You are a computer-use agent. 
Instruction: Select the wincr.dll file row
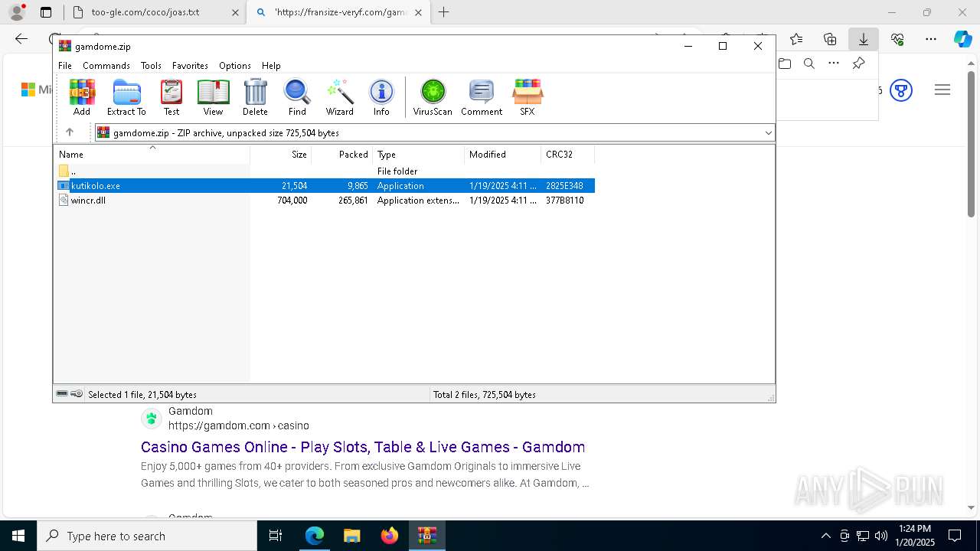pos(325,201)
